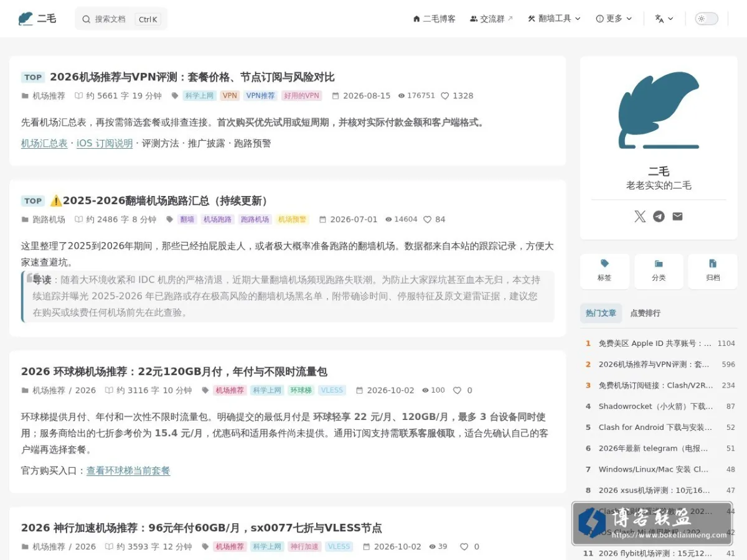Select the 好用的VPN tag
This screenshot has width=747, height=560.
(302, 96)
